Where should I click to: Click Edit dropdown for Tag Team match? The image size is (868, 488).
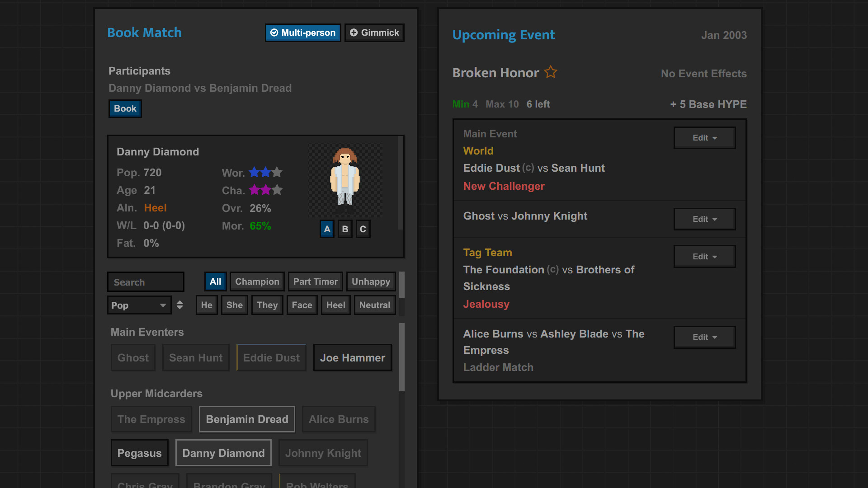[x=705, y=256]
